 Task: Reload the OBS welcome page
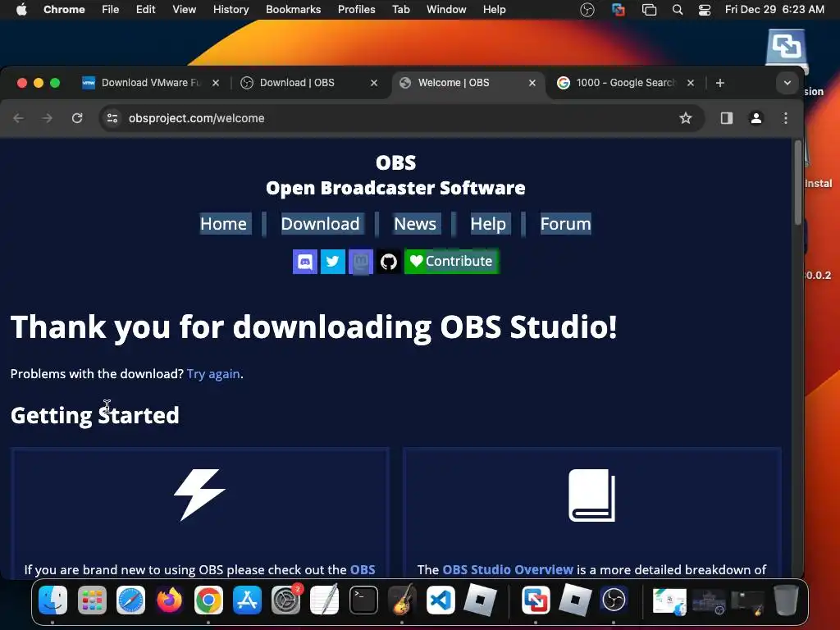pyautogui.click(x=77, y=118)
